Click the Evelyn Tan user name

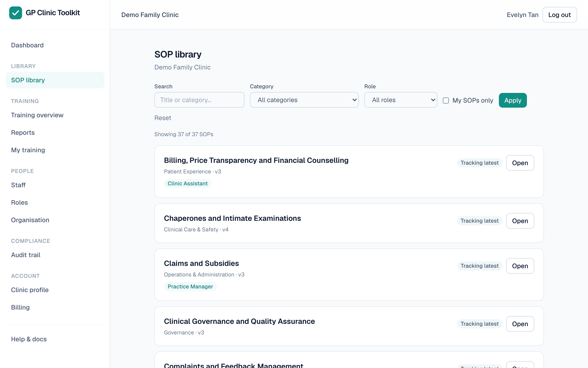point(523,15)
